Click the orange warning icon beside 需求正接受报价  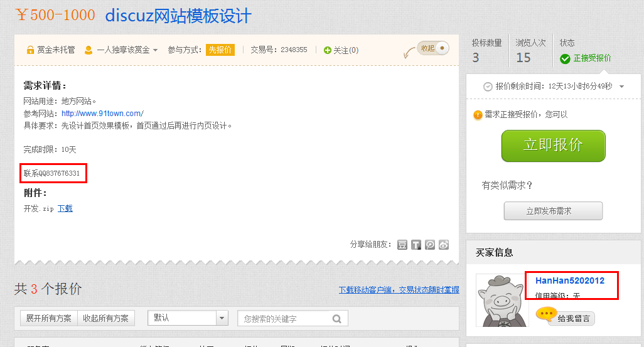(x=478, y=115)
